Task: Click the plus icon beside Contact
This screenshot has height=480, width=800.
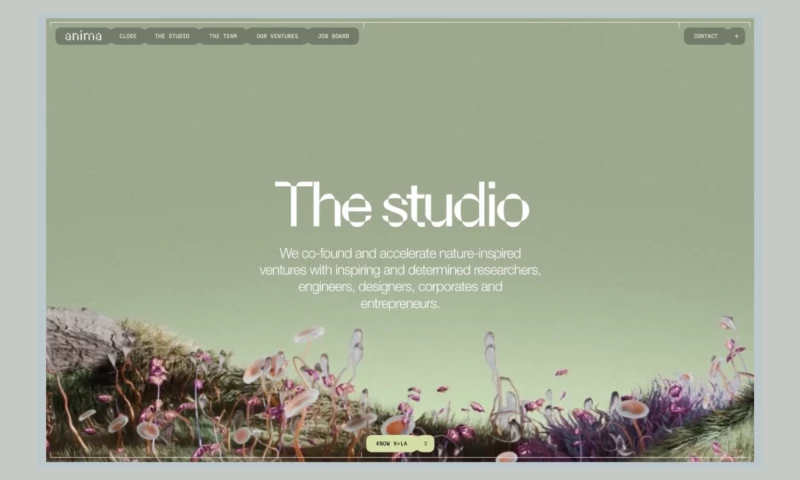Action: point(736,36)
